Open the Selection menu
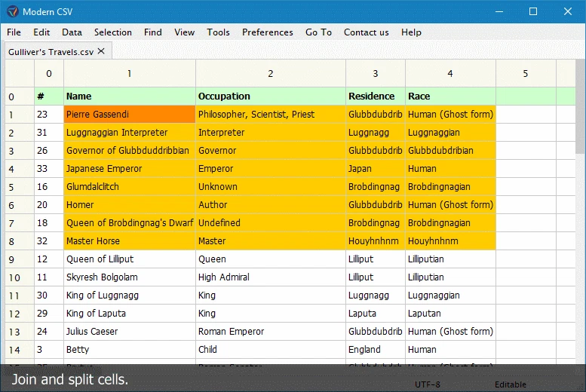 click(113, 32)
